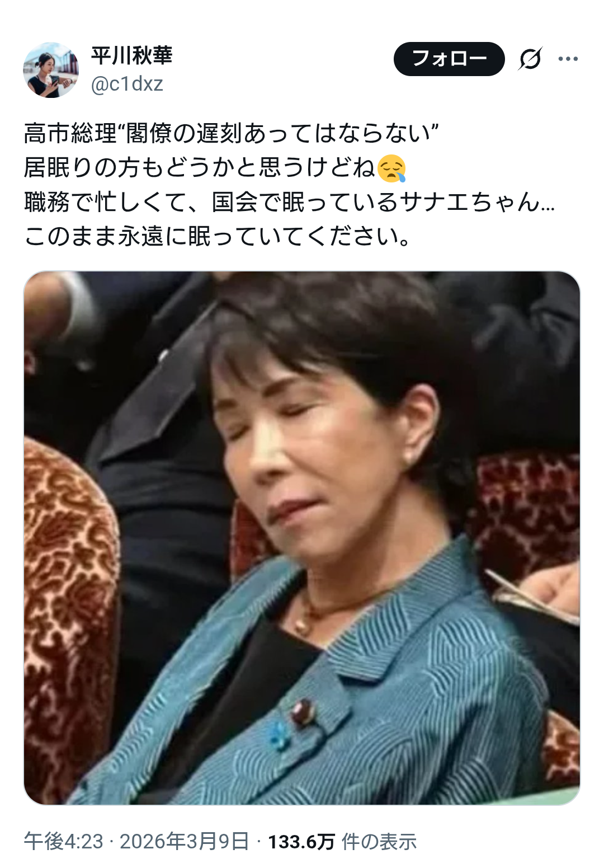This screenshot has width=604, height=868.
Task: Click the patterned red chair in the photo
Action: (67, 616)
